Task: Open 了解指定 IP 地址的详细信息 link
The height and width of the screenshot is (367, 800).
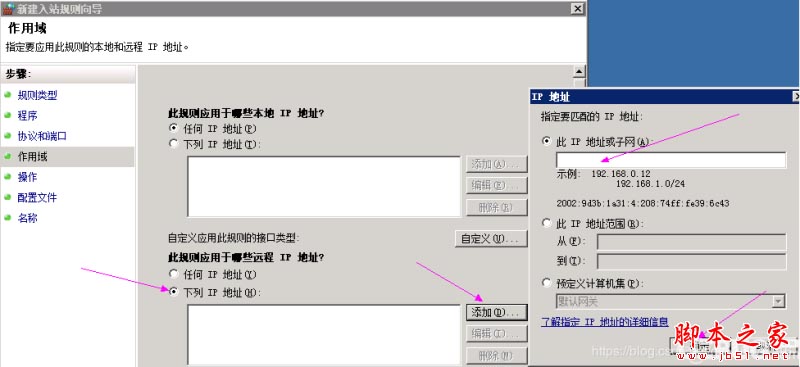Action: [x=605, y=322]
